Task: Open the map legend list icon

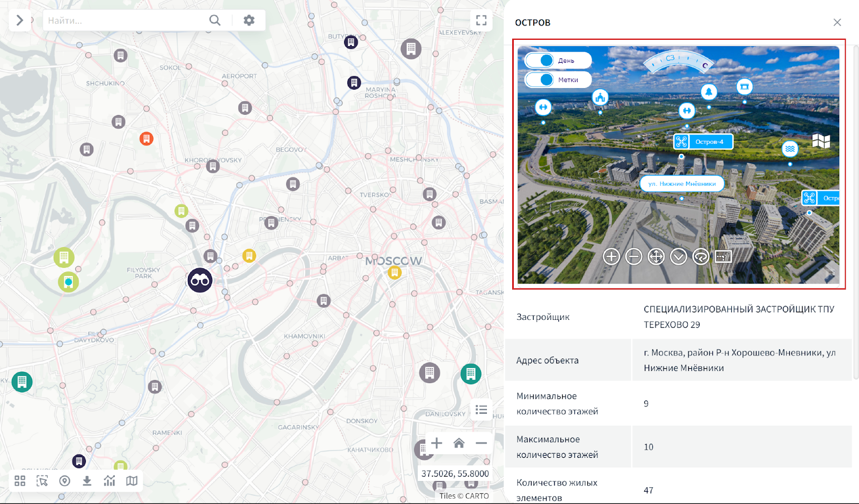Action: [x=482, y=410]
